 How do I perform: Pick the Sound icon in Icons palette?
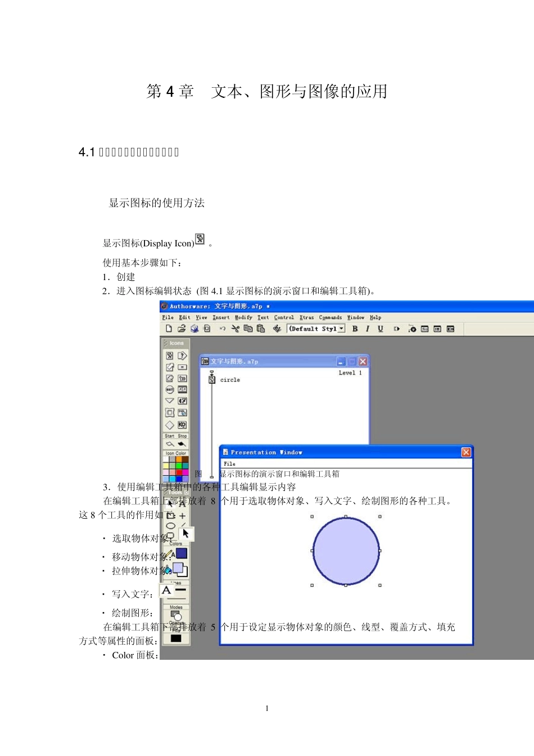click(182, 400)
